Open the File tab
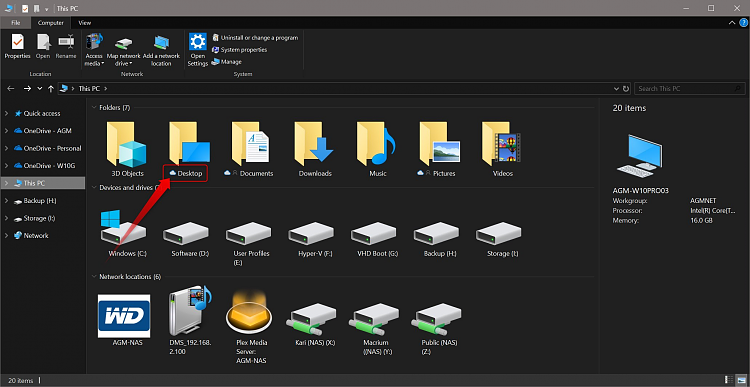The image size is (750, 387). [16, 22]
